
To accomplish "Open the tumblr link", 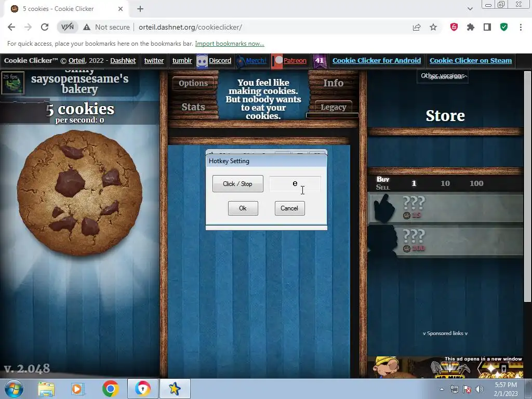I will coord(182,61).
